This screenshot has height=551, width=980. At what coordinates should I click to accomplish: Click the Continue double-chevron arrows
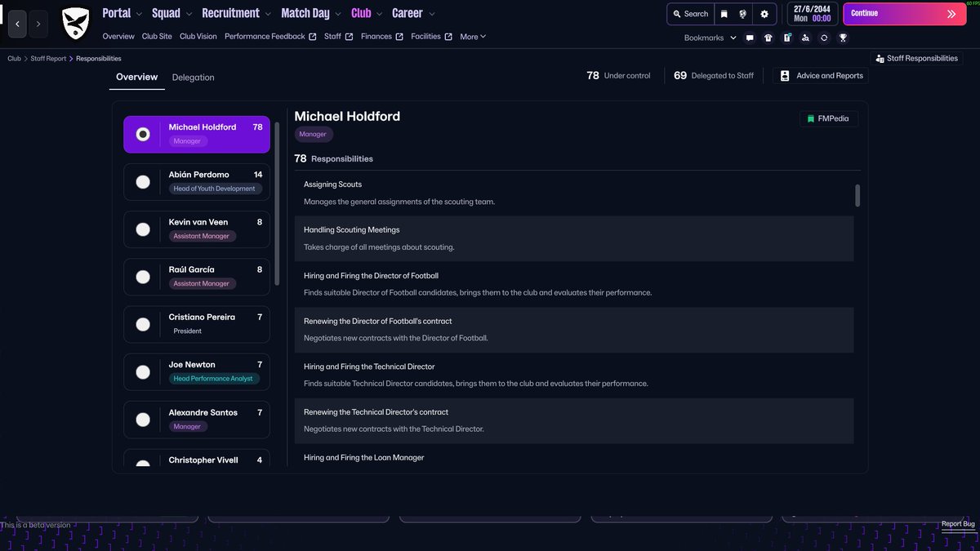click(951, 14)
